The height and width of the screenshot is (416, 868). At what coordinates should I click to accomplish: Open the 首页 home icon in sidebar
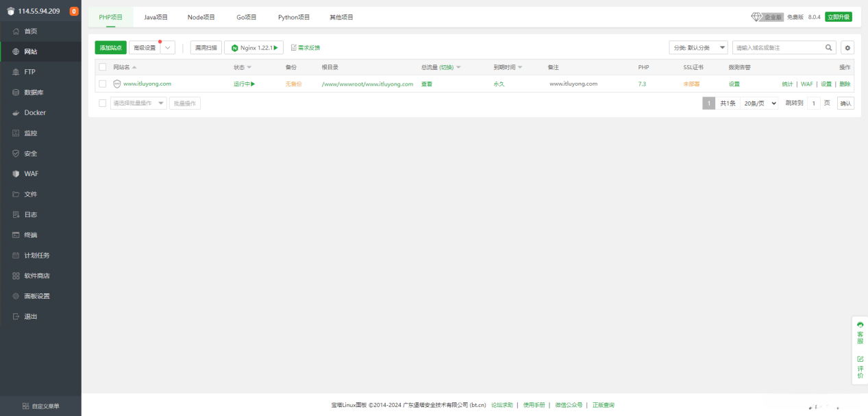pos(16,31)
